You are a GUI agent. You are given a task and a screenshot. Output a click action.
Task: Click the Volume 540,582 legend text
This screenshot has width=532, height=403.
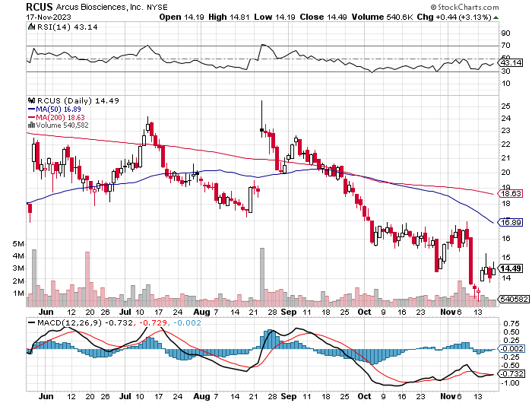[62, 125]
